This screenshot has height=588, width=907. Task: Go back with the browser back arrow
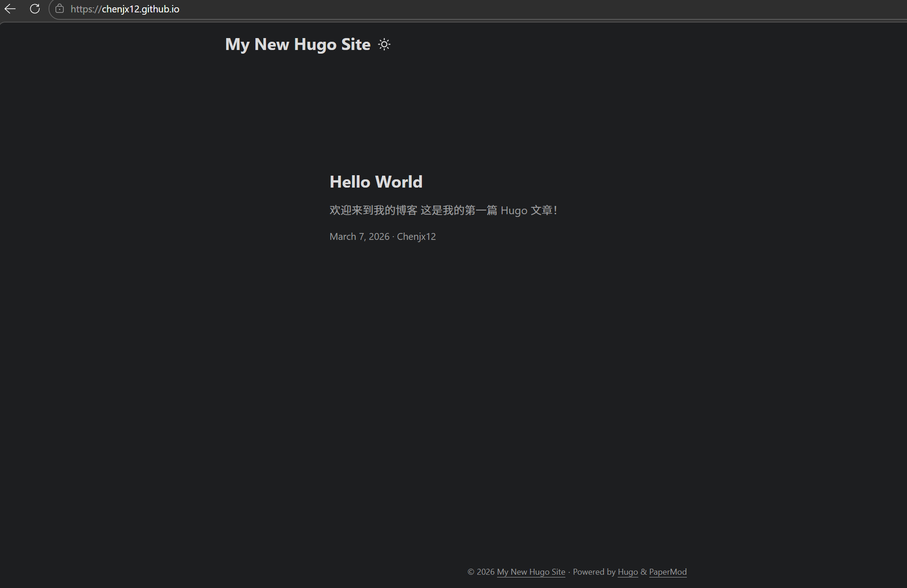[10, 9]
